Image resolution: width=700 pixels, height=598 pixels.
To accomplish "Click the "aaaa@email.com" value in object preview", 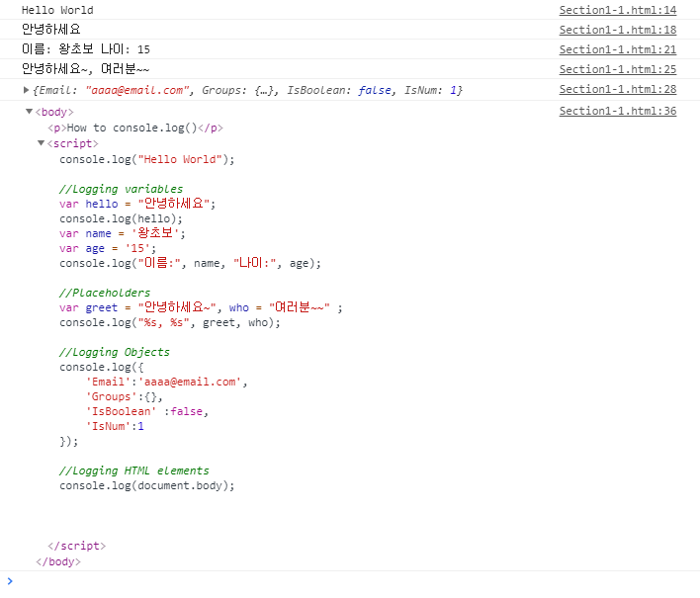I will 137,90.
